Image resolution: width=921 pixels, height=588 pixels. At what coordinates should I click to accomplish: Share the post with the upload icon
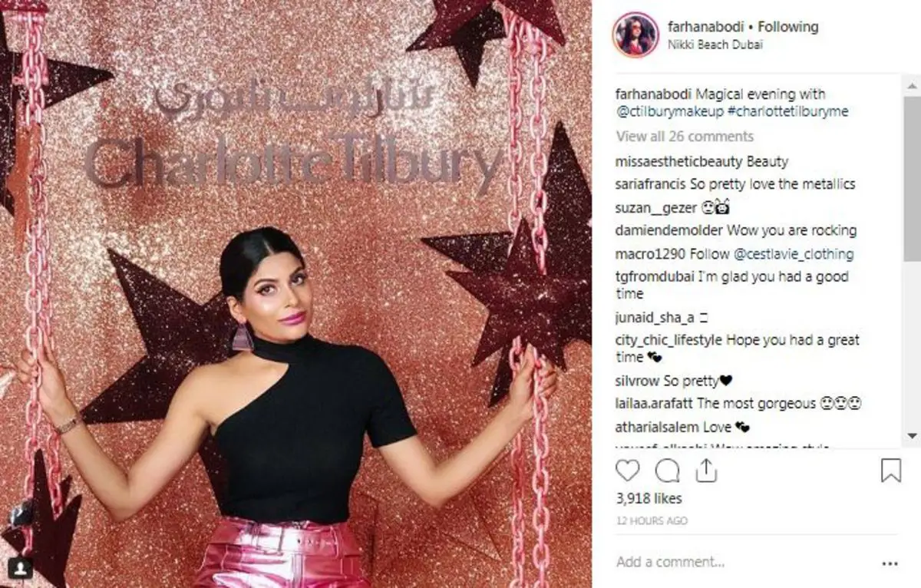pyautogui.click(x=706, y=470)
